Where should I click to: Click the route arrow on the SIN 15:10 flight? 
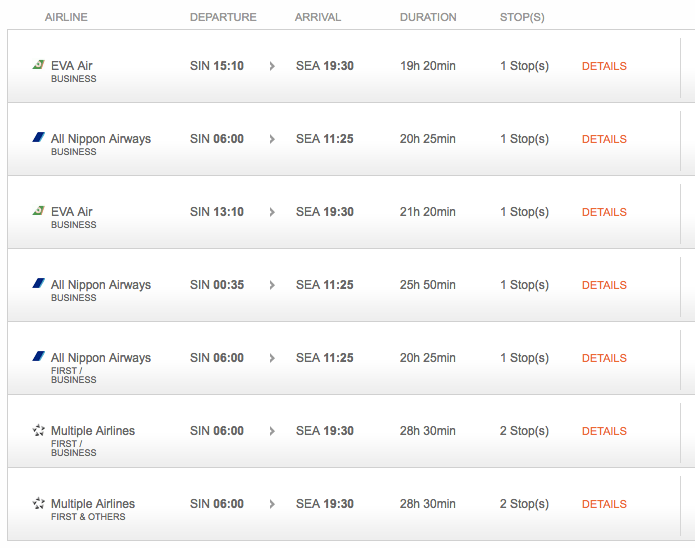pos(271,66)
